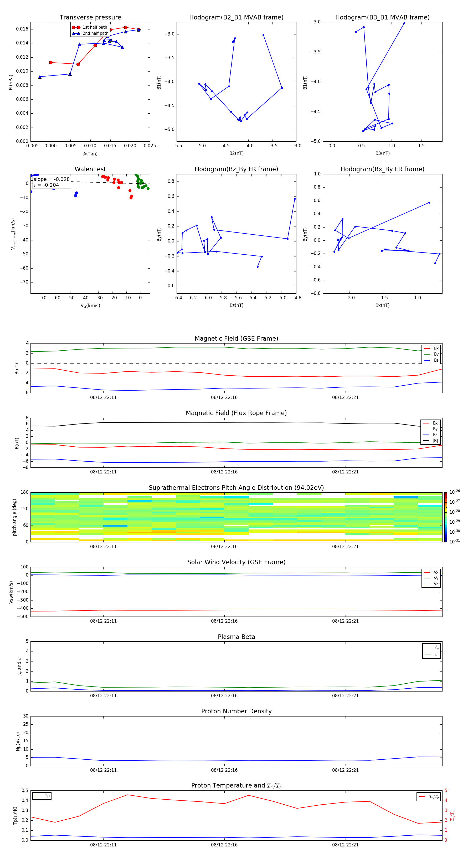473x868 pixels.
Task: Click the "A(T·m)" x-axis label
Action: [x=90, y=154]
